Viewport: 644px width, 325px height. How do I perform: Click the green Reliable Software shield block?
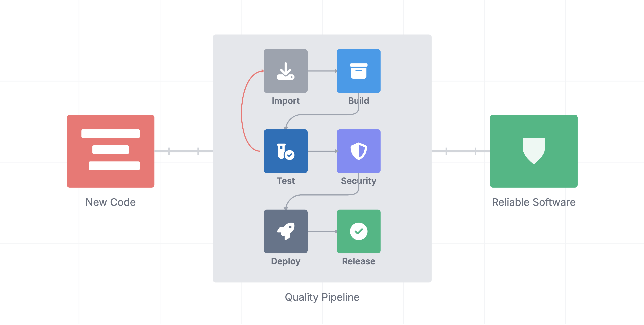click(533, 151)
